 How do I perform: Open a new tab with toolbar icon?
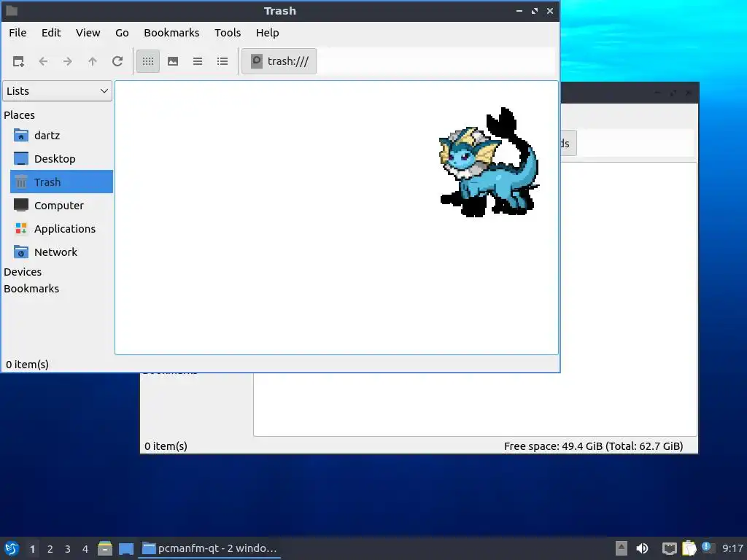click(x=18, y=61)
